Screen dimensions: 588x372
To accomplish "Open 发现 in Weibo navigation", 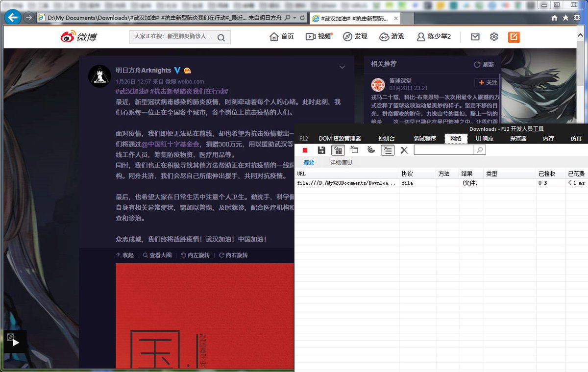I will coord(355,37).
